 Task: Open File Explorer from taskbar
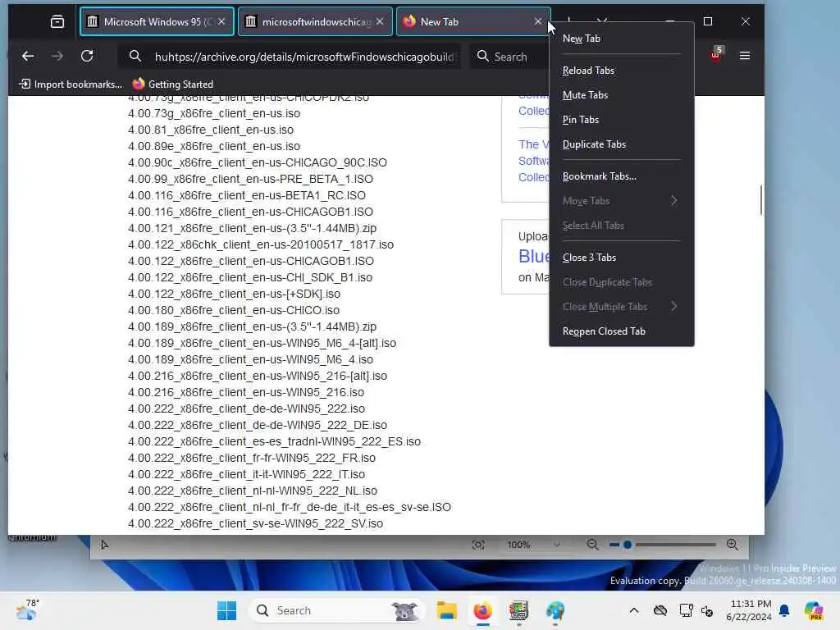[446, 610]
